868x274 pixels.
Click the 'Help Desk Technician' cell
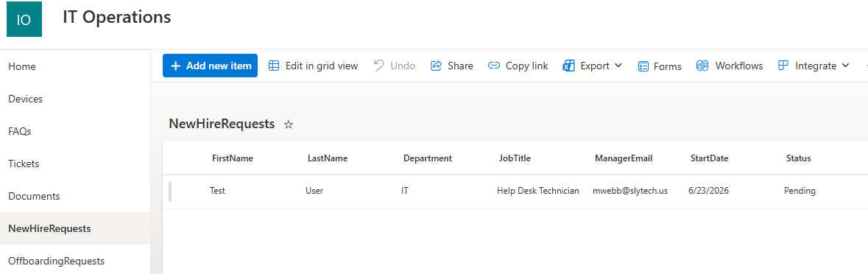click(x=538, y=191)
